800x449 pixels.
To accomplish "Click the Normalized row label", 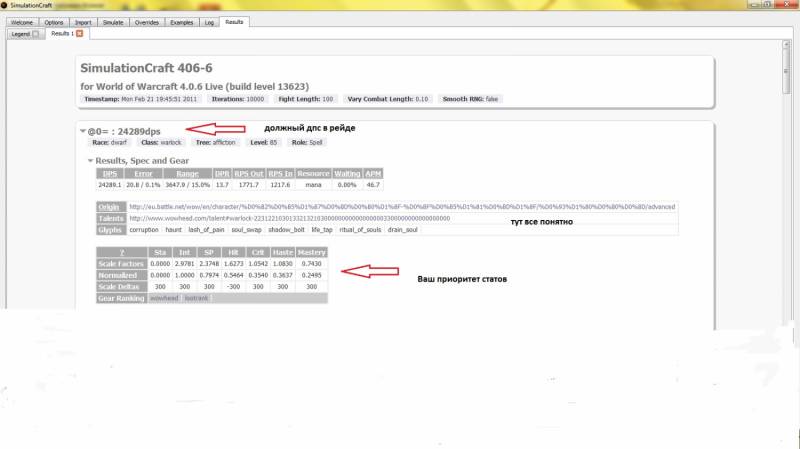I will [122, 275].
